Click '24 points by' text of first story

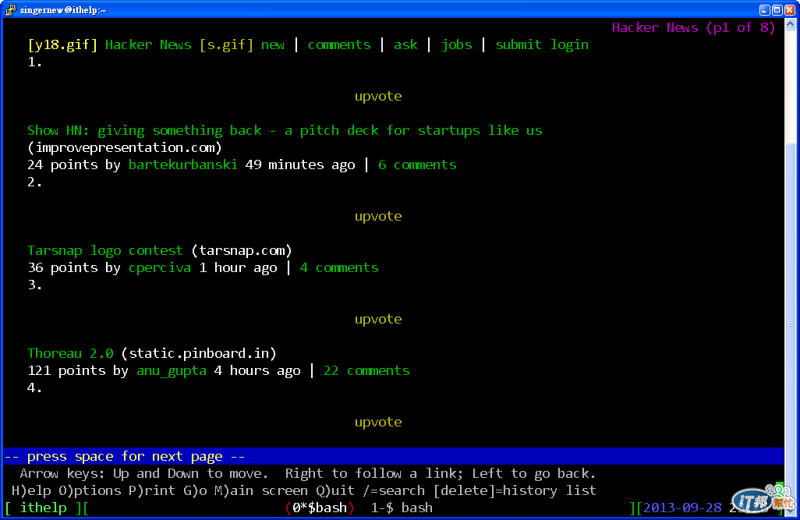pyautogui.click(x=74, y=165)
